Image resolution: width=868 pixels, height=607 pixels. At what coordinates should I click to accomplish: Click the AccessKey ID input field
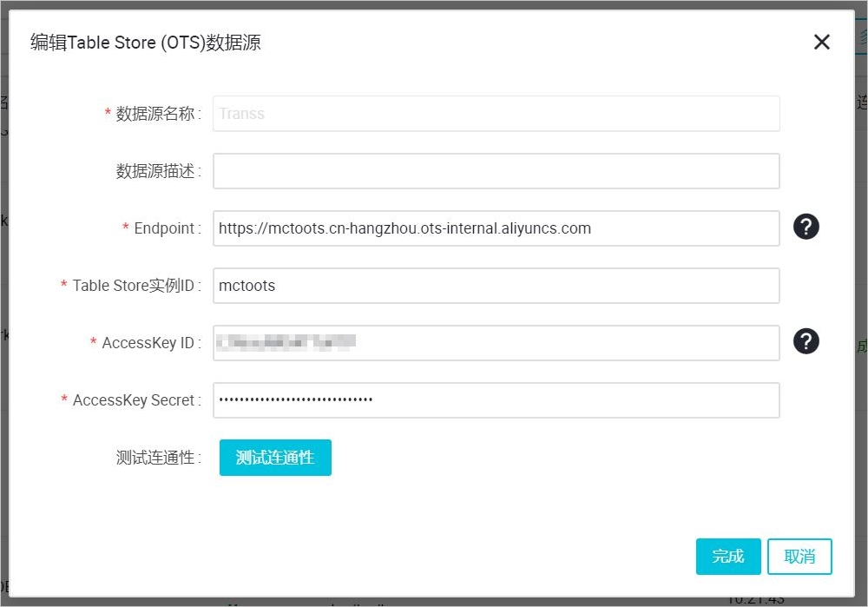(496, 343)
